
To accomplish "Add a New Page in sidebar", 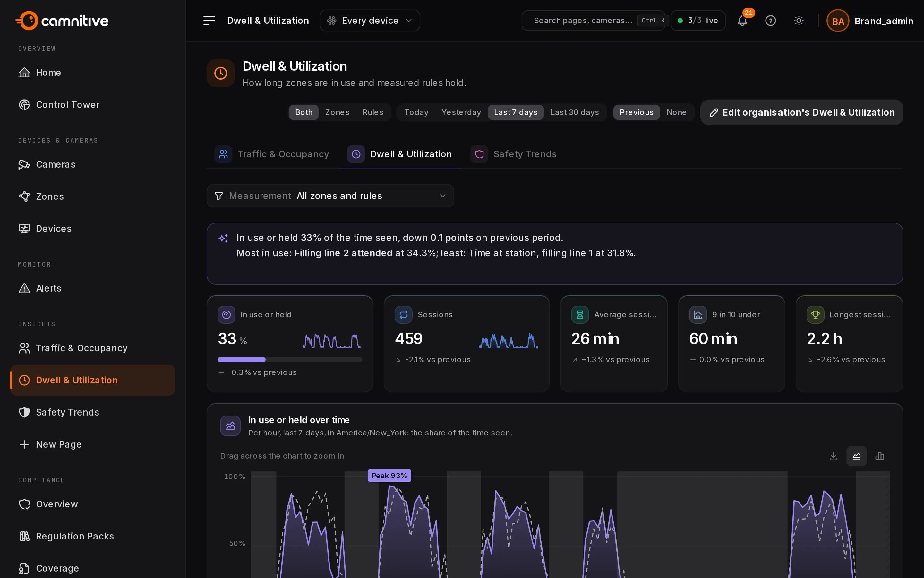I will 93,445.
